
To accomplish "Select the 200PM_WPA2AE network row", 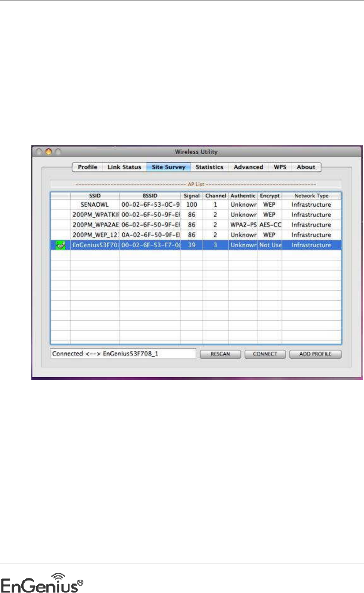I will [x=196, y=225].
